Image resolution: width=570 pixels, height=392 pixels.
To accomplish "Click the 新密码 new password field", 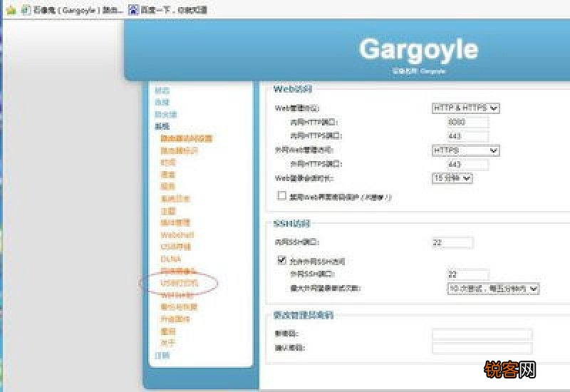I will coord(482,334).
